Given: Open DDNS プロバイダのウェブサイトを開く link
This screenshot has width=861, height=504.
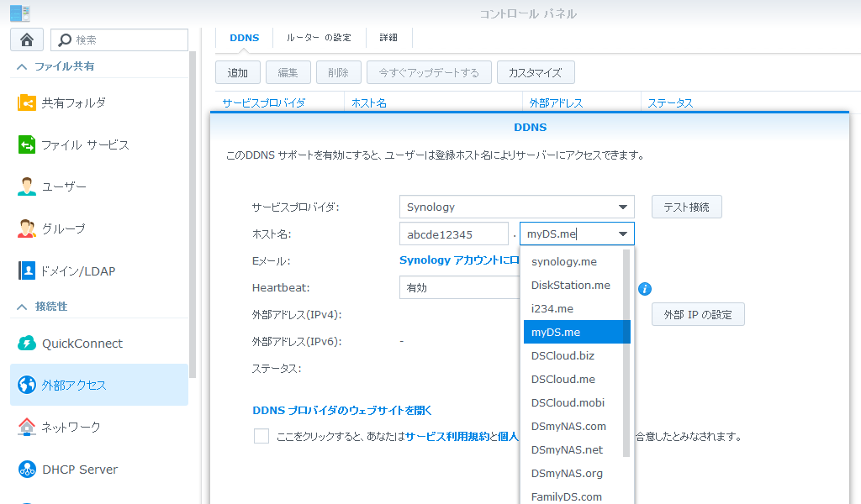Looking at the screenshot, I should pyautogui.click(x=342, y=410).
